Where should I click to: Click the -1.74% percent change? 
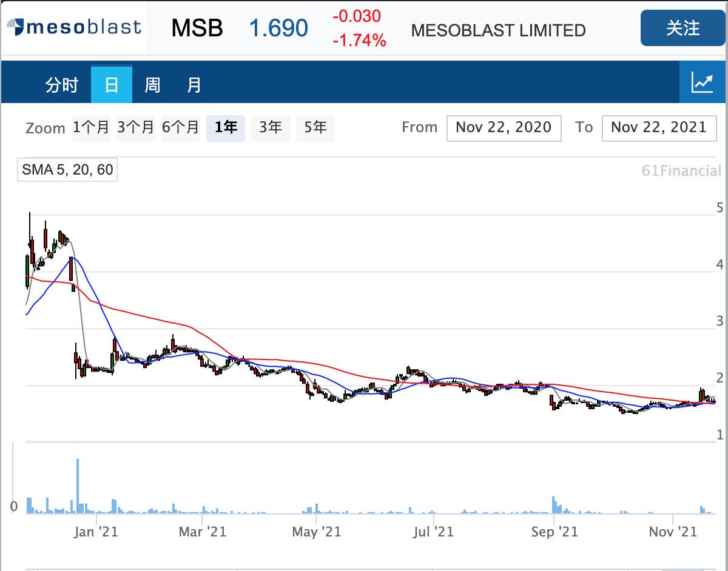359,41
